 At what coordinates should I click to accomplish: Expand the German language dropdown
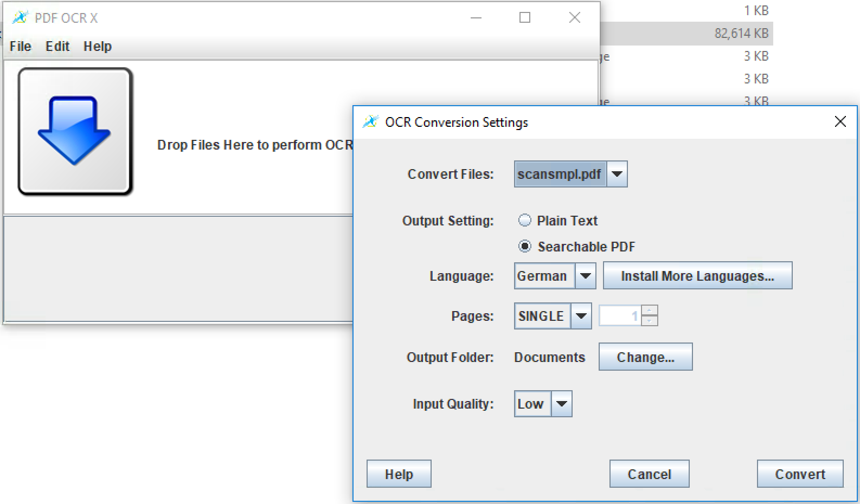pyautogui.click(x=585, y=276)
